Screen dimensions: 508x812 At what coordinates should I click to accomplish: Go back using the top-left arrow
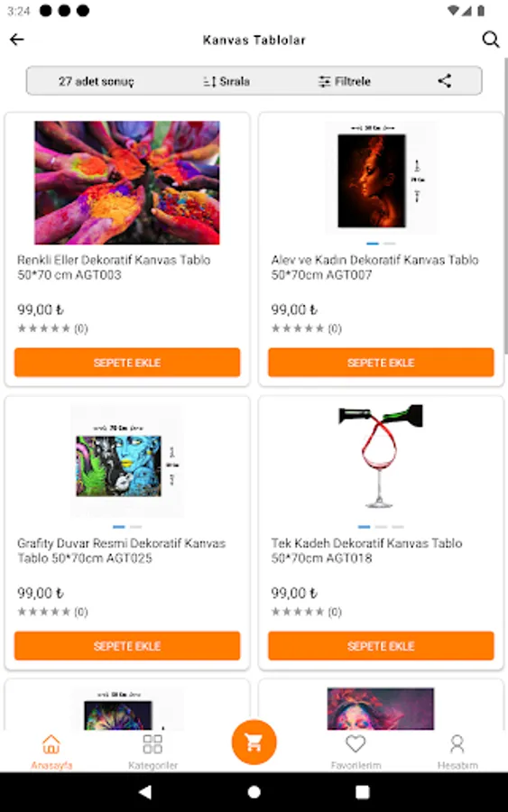coord(16,40)
